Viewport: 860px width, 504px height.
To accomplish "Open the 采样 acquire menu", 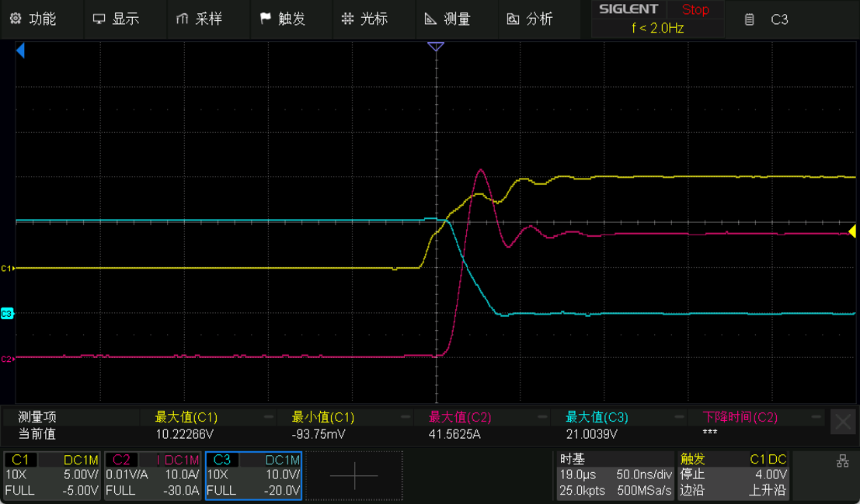I will [199, 19].
